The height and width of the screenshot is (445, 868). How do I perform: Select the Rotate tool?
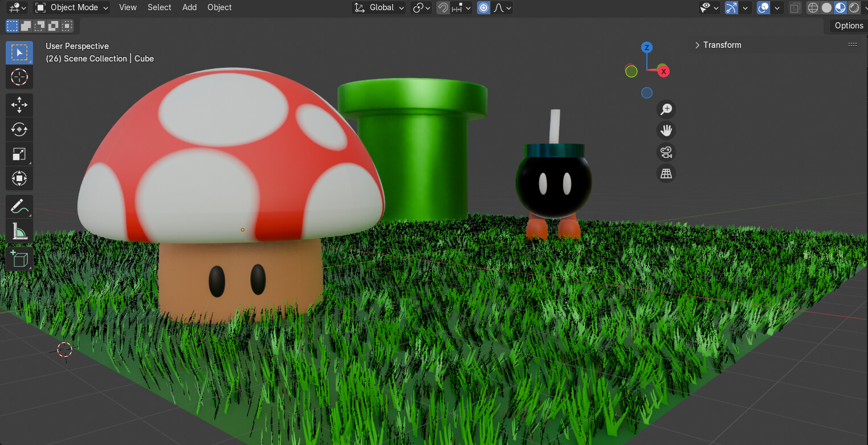[19, 129]
